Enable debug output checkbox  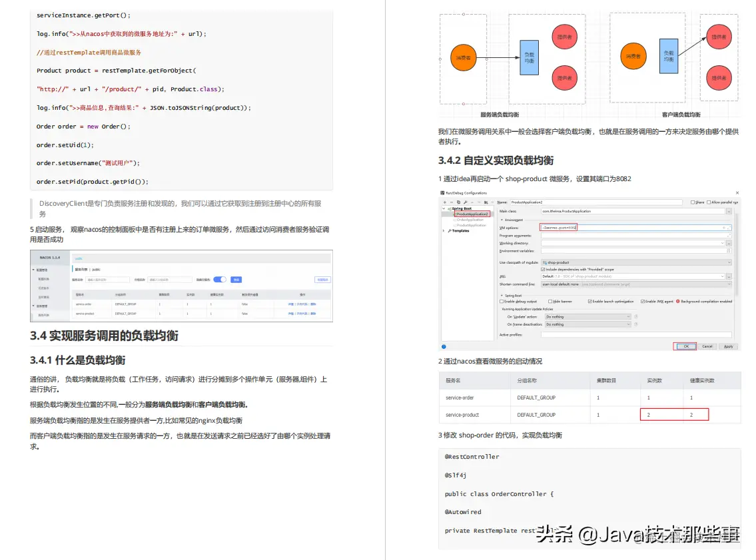pyautogui.click(x=502, y=301)
